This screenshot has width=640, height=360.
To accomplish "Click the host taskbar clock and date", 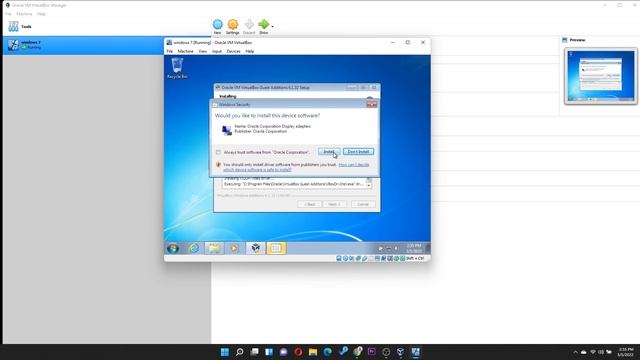I will (x=625, y=352).
